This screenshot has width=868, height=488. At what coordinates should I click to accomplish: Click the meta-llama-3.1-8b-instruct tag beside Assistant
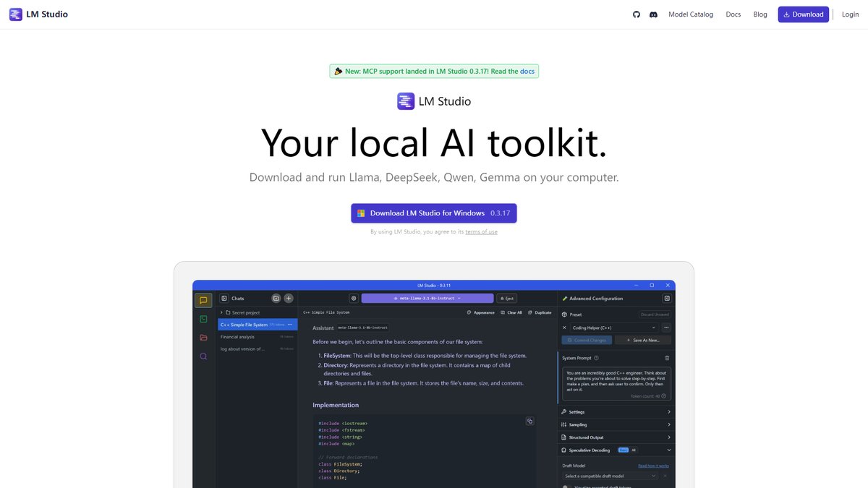tap(363, 328)
